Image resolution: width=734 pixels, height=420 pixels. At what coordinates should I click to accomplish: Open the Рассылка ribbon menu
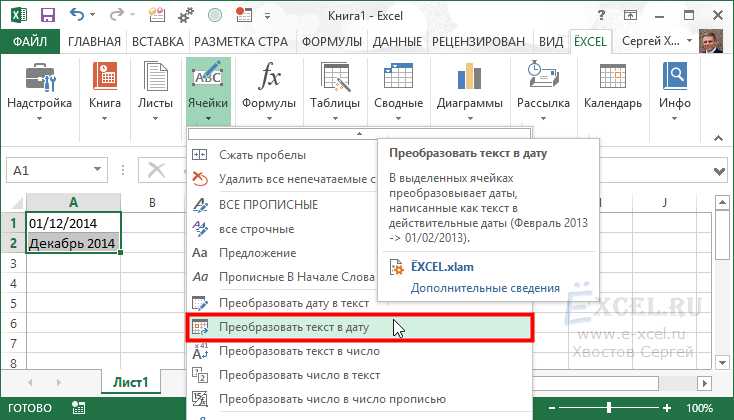click(x=543, y=91)
